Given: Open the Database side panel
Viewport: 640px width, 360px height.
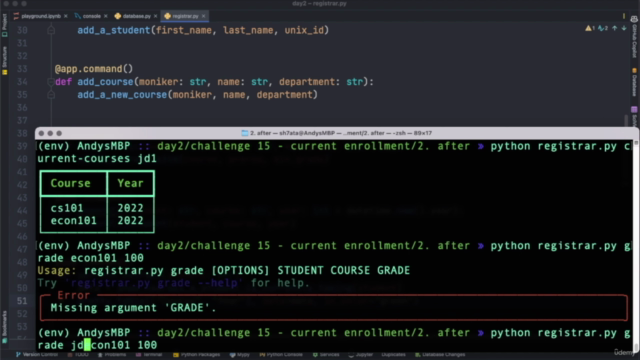Looking at the screenshot, I should [x=634, y=82].
